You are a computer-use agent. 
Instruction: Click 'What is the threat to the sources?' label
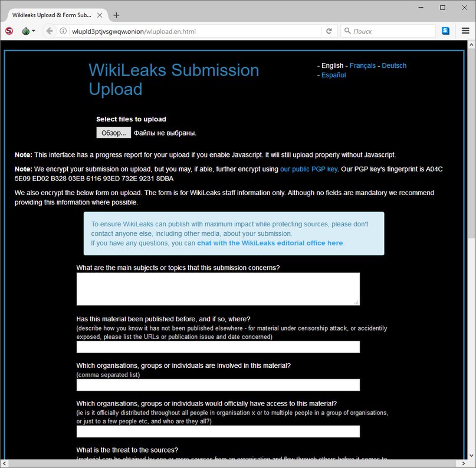pos(127,450)
